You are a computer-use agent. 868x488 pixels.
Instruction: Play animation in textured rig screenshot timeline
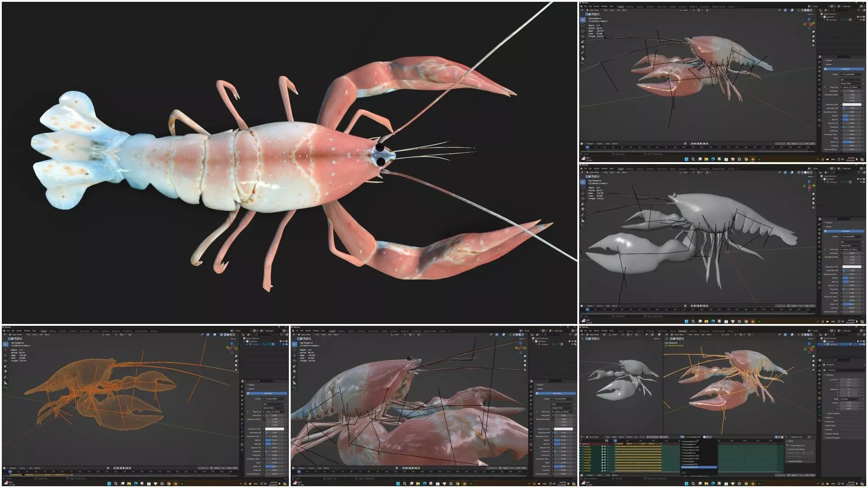701,144
